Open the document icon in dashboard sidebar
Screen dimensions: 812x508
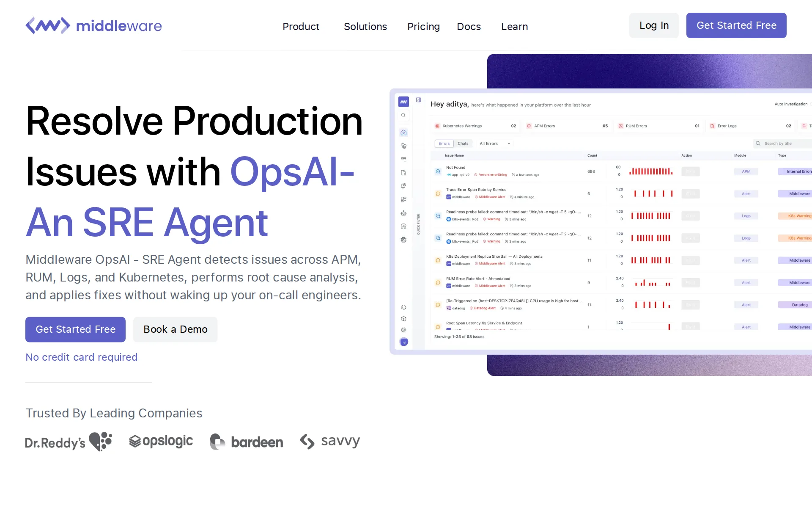(403, 173)
